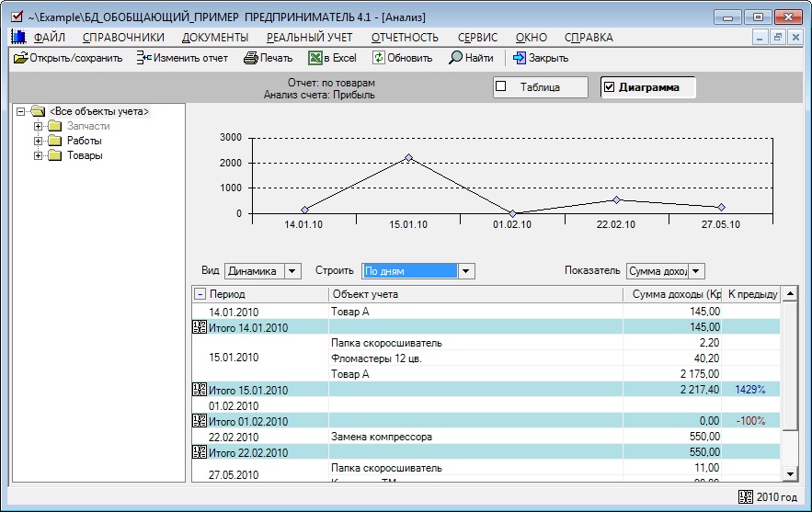Export report with в Excel icon

[x=315, y=58]
